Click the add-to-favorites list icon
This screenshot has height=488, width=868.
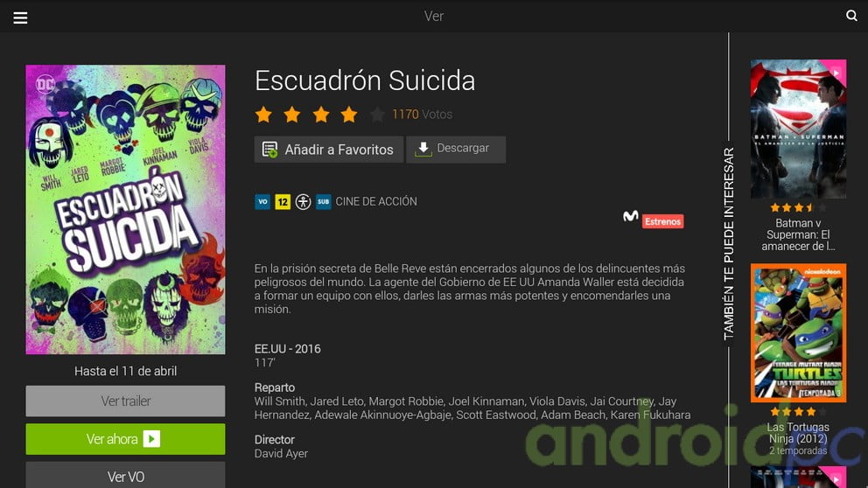(269, 150)
